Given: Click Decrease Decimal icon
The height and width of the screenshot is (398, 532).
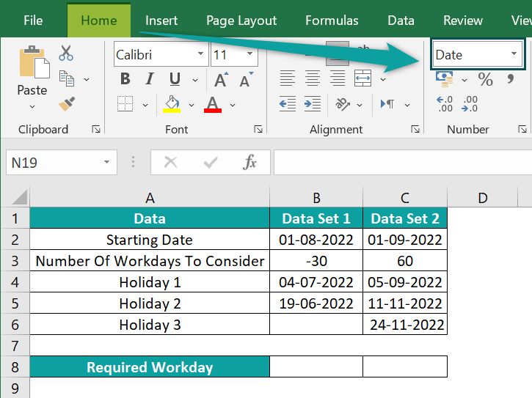Looking at the screenshot, I should tap(470, 104).
